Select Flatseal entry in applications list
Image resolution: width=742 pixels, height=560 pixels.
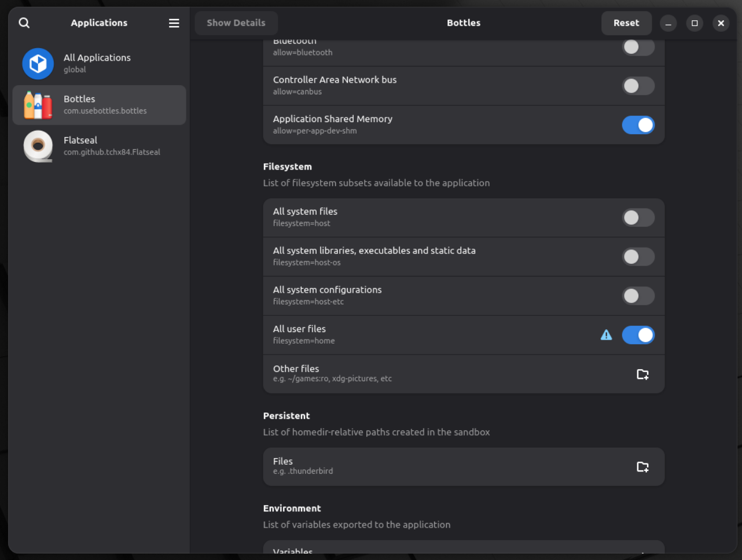[x=112, y=146]
